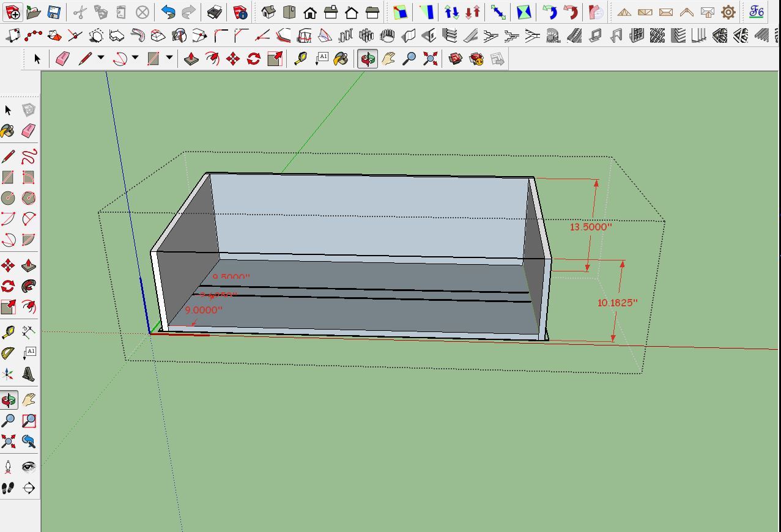The height and width of the screenshot is (532, 781).
Task: Select the Push/Pull tool in top toolbar
Action: pos(191,59)
